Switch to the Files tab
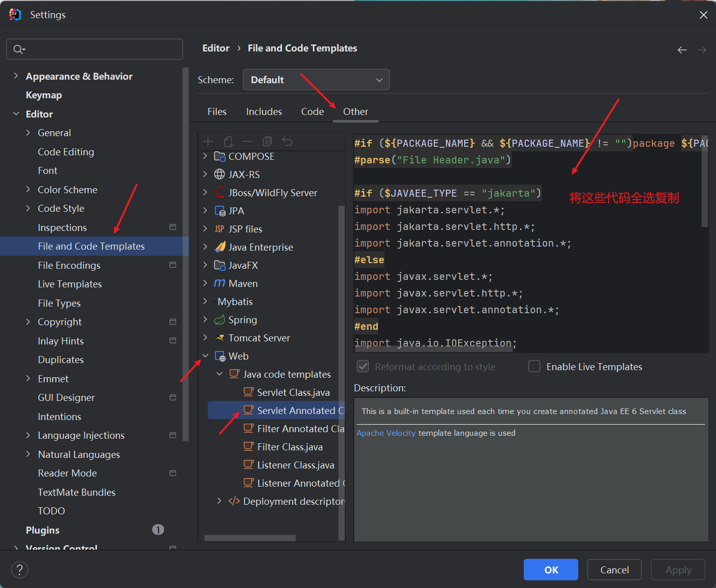The height and width of the screenshot is (588, 716). pos(217,111)
